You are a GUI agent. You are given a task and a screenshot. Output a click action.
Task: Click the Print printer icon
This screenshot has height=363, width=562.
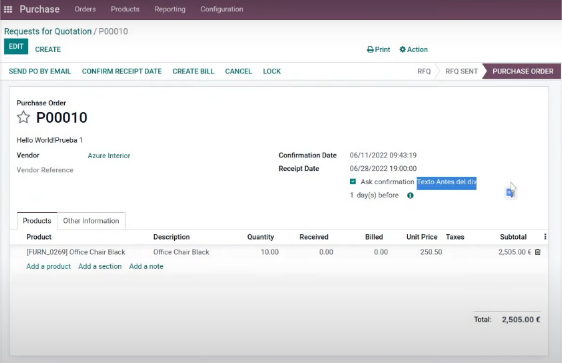click(370, 49)
